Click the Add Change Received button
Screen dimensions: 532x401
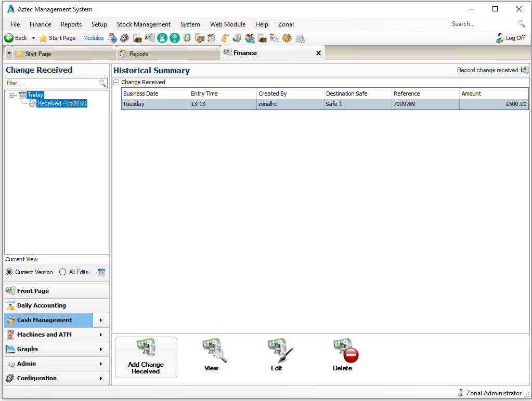146,357
